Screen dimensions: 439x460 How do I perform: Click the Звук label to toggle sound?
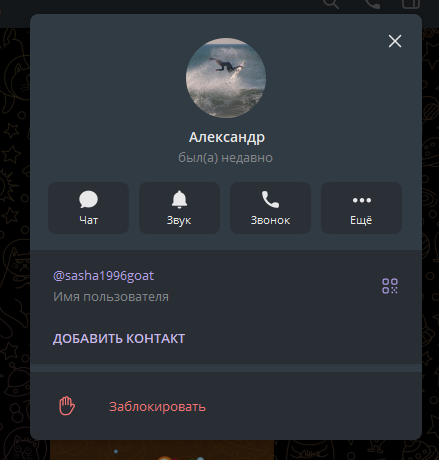coord(179,220)
